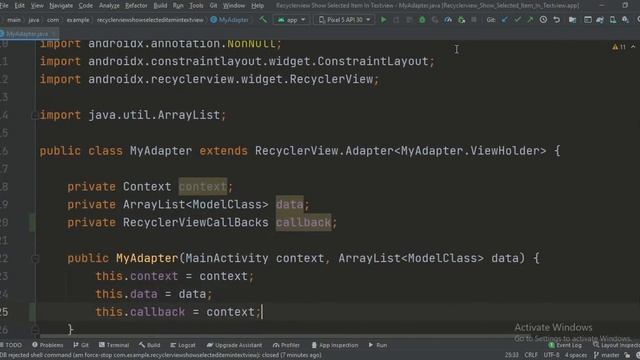Click the MyAdapter breadcrumb in navigation bar
The image size is (640, 360).
(229, 20)
